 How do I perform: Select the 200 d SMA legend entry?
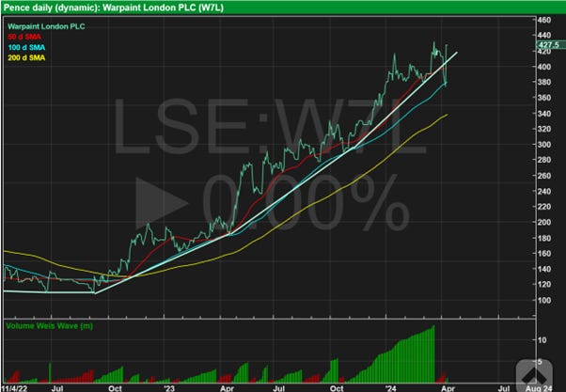(x=26, y=57)
